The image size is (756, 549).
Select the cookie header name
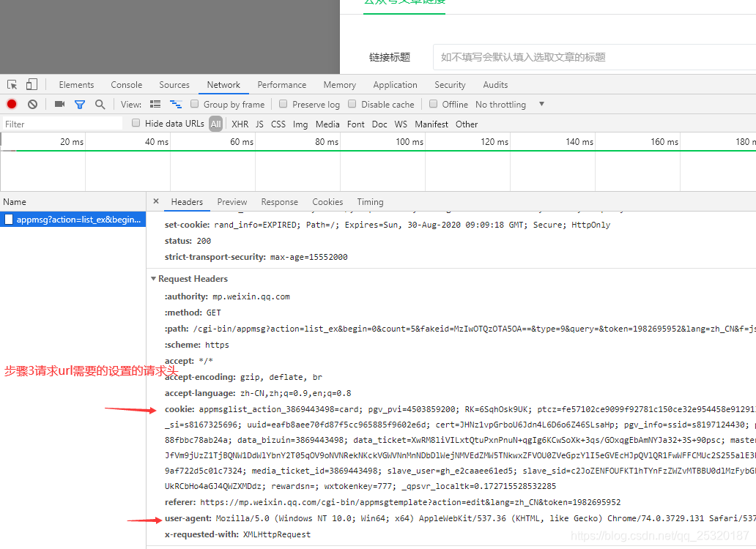click(179, 409)
